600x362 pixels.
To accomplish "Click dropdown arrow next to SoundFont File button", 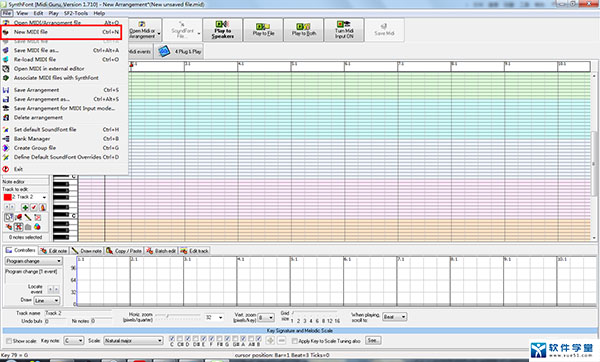I will 199,34.
